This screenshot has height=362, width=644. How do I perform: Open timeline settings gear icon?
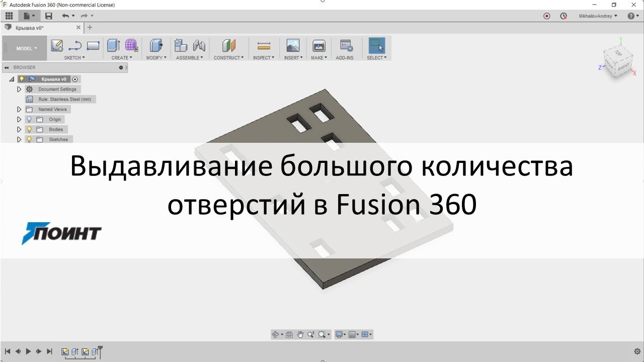[637, 351]
